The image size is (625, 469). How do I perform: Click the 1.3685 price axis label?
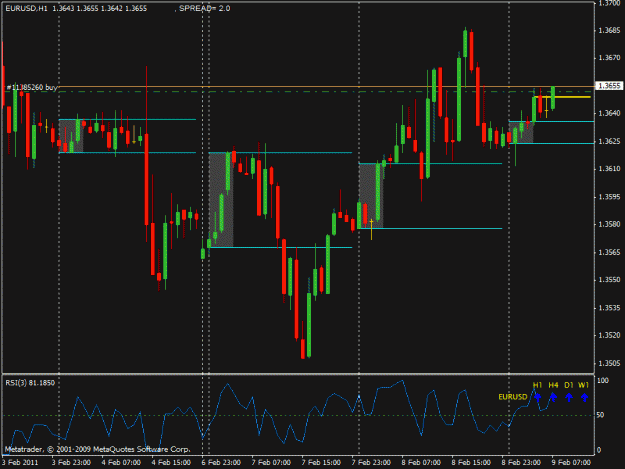tap(609, 31)
